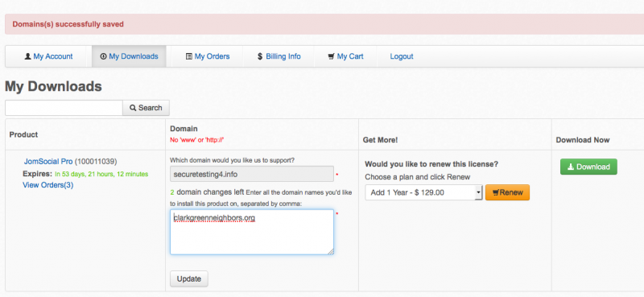Click the Domain column header
The height and width of the screenshot is (297, 644).
click(184, 129)
